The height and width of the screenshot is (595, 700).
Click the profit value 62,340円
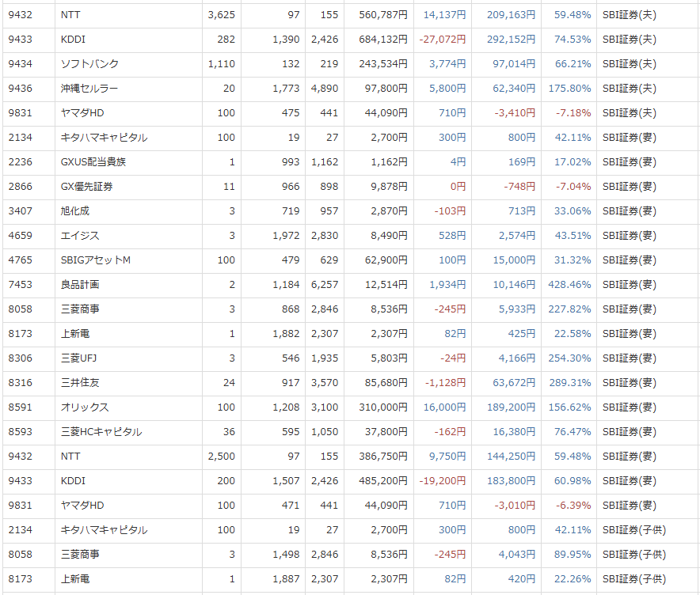(x=514, y=89)
